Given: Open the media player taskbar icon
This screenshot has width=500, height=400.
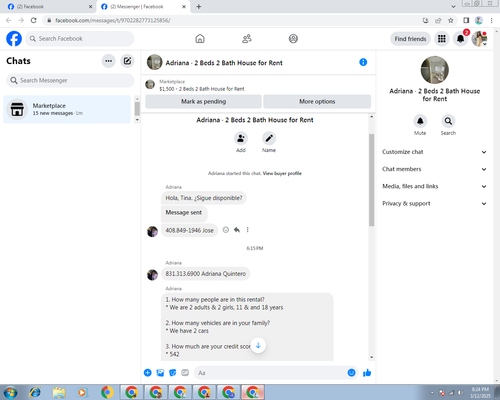Looking at the screenshot, I should coord(82,392).
